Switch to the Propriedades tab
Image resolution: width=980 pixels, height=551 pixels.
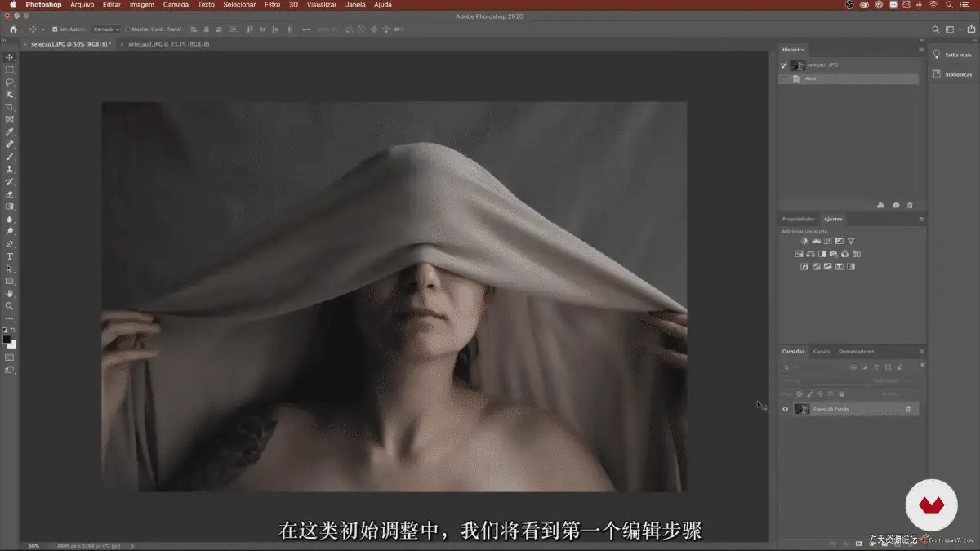coord(798,219)
